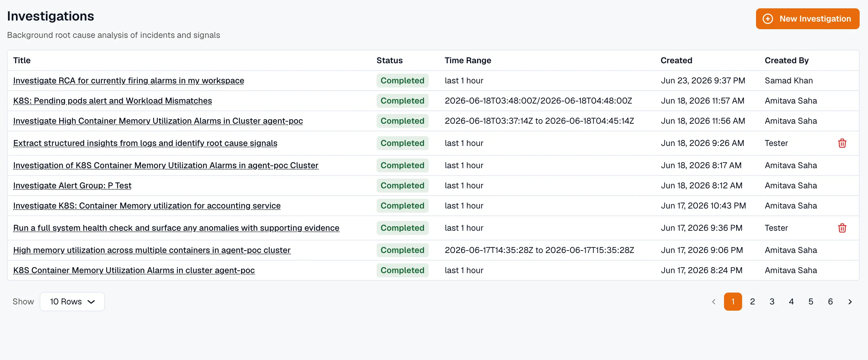Delete the 'Run a full system health check' row
Screen dimensions: 868x360
coord(842,228)
